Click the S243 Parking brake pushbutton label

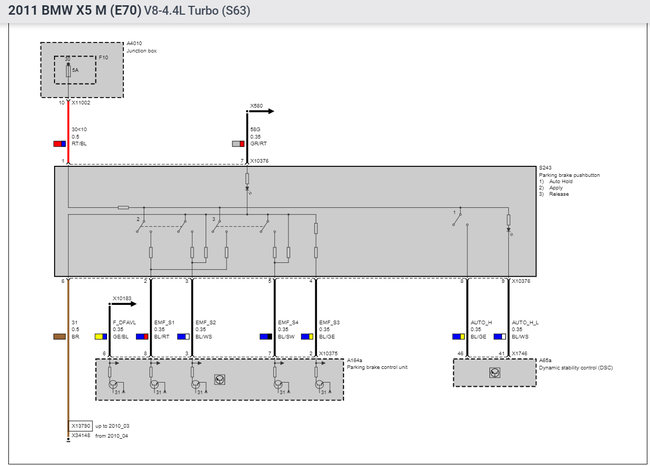click(x=569, y=172)
